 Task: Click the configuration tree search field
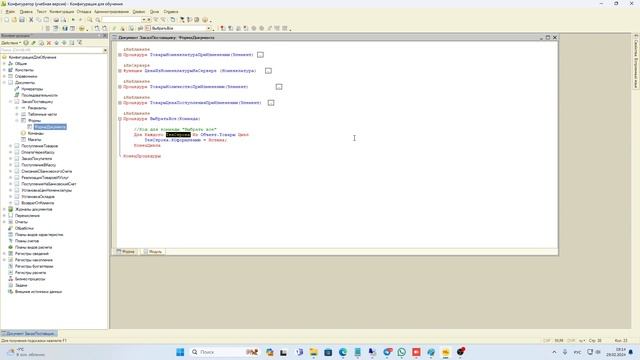pos(51,50)
